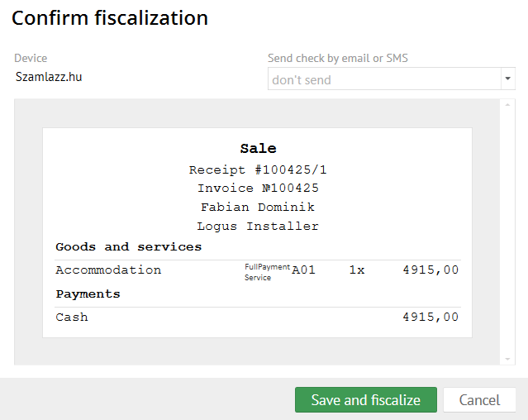Select the Accommodation item row

pos(108,270)
